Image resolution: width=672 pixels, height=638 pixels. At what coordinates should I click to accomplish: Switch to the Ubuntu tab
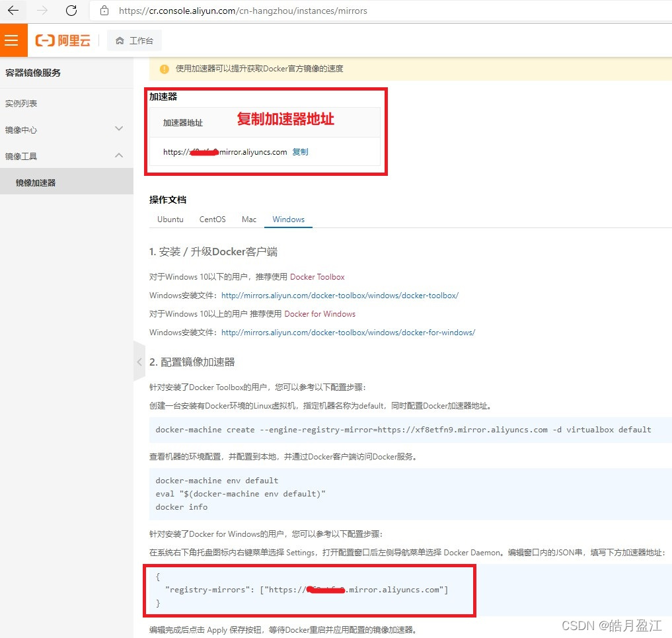click(x=170, y=219)
